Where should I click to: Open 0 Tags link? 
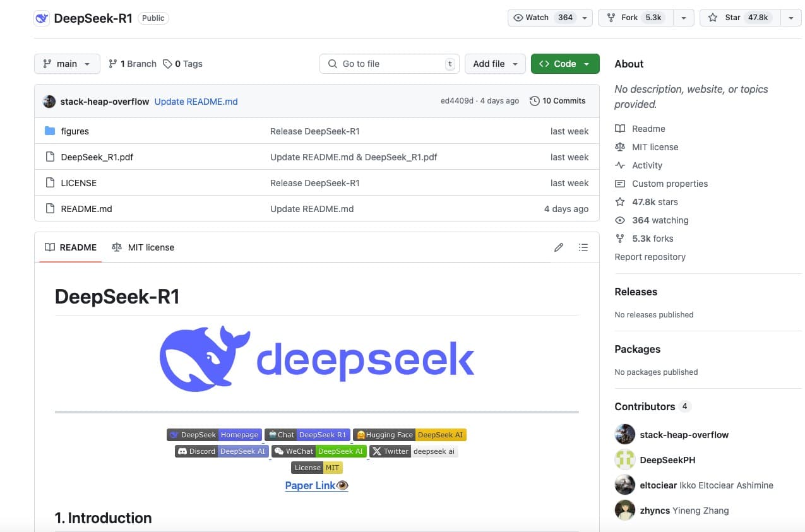tap(182, 64)
